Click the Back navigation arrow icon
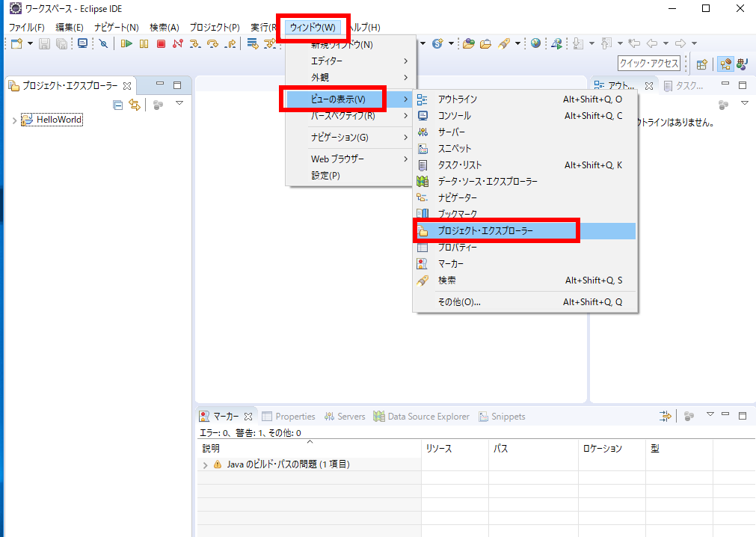 coord(652,44)
